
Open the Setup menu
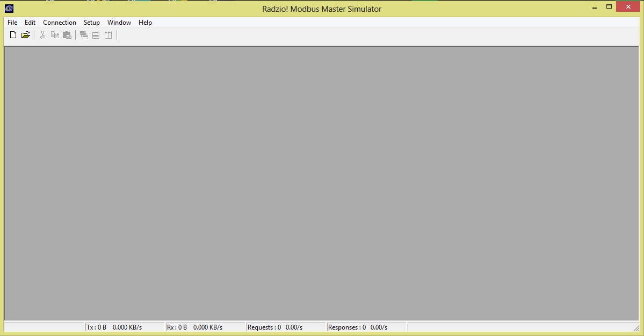point(92,23)
